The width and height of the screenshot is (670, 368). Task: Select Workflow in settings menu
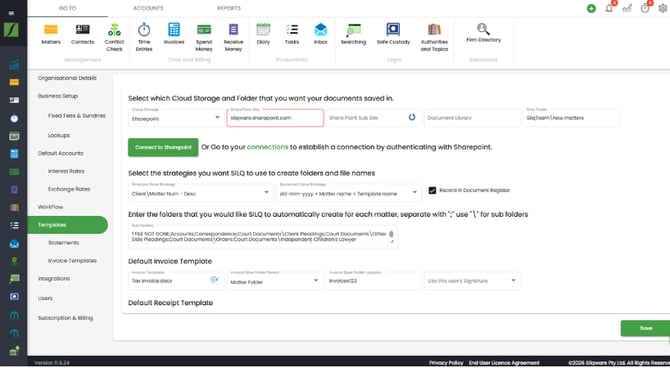point(50,207)
